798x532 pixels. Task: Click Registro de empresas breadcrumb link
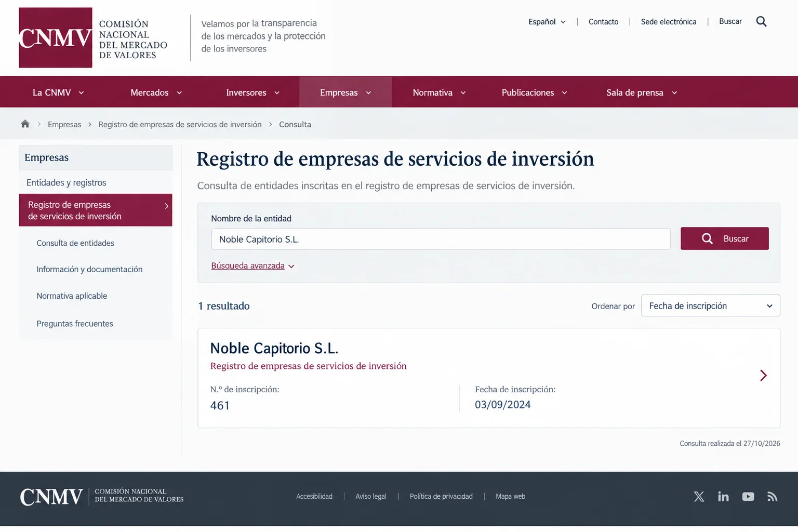point(180,124)
